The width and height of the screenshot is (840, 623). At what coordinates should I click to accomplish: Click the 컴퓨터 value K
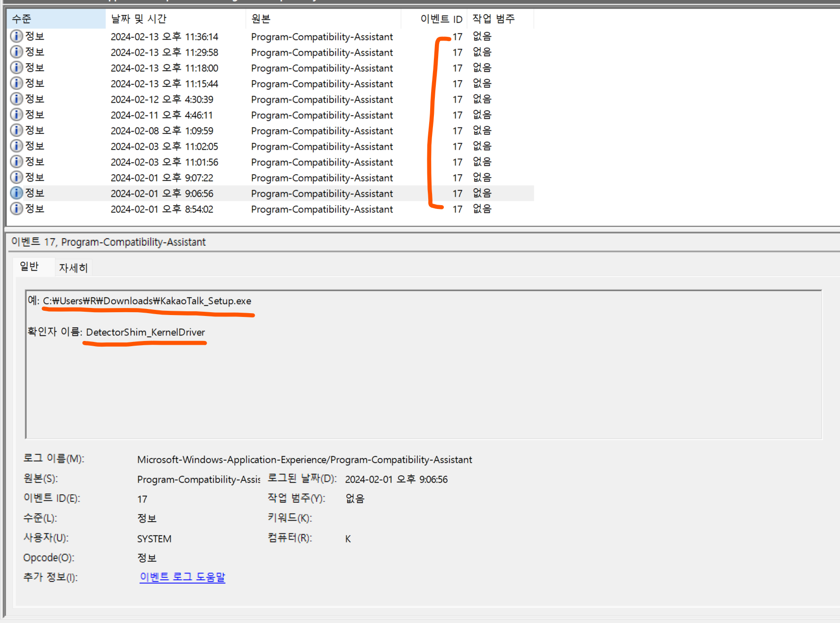348,539
